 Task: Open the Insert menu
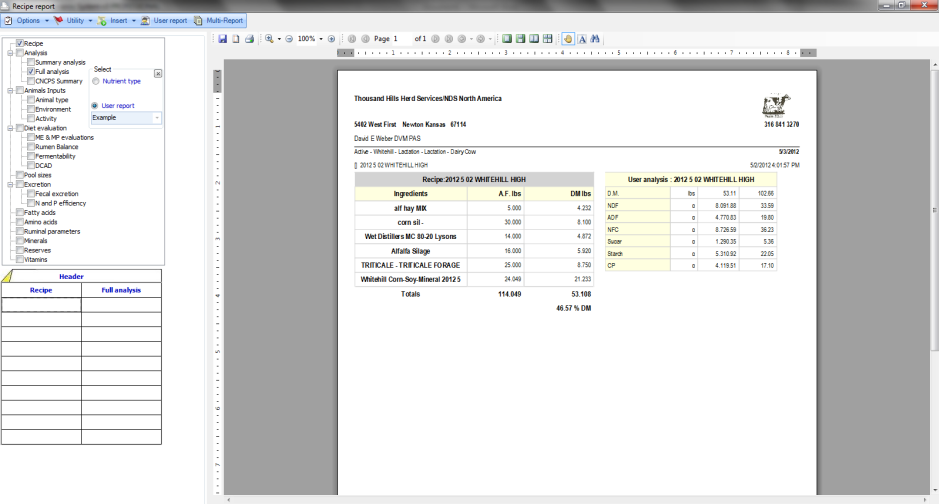118,20
